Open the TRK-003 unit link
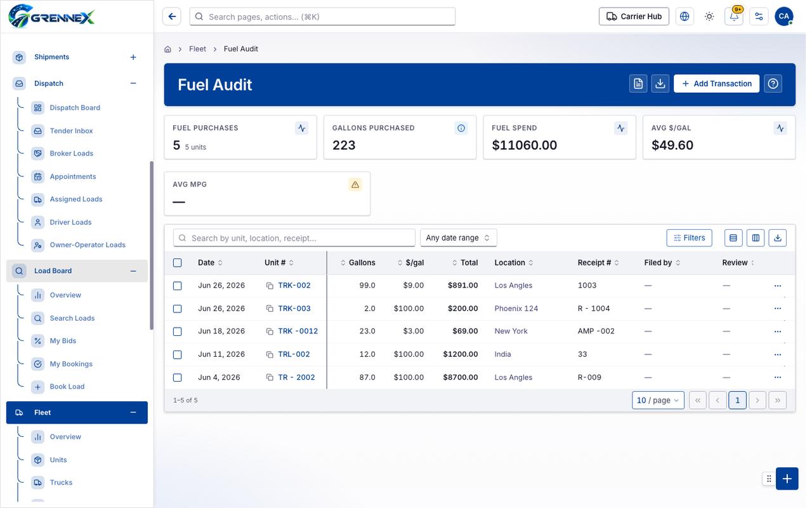This screenshot has height=508, width=812. (294, 309)
